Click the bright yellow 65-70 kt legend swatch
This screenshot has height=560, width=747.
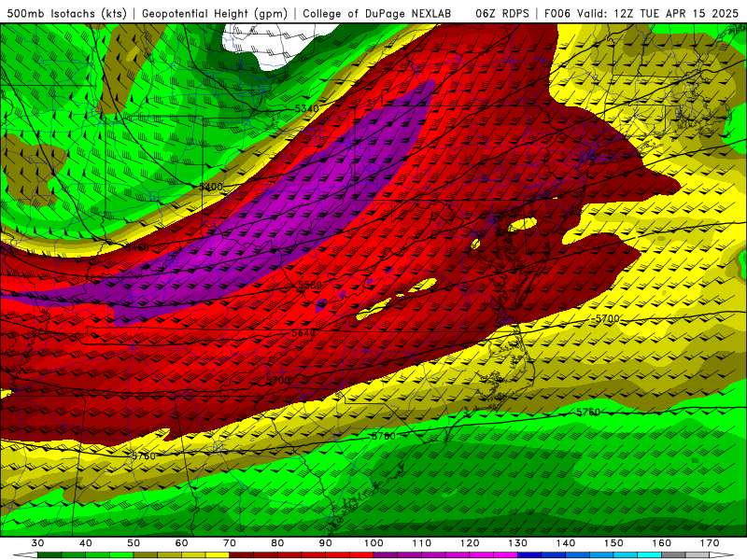coord(218,555)
